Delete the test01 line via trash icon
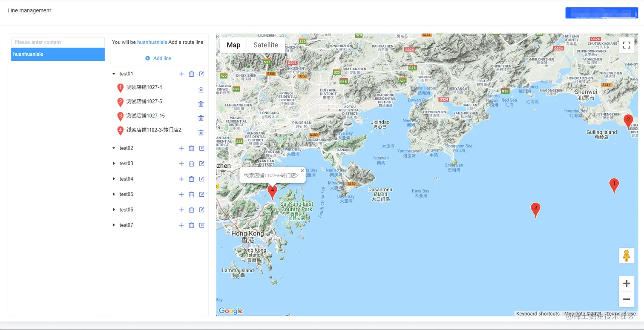The width and height of the screenshot is (644, 330). pyautogui.click(x=191, y=74)
